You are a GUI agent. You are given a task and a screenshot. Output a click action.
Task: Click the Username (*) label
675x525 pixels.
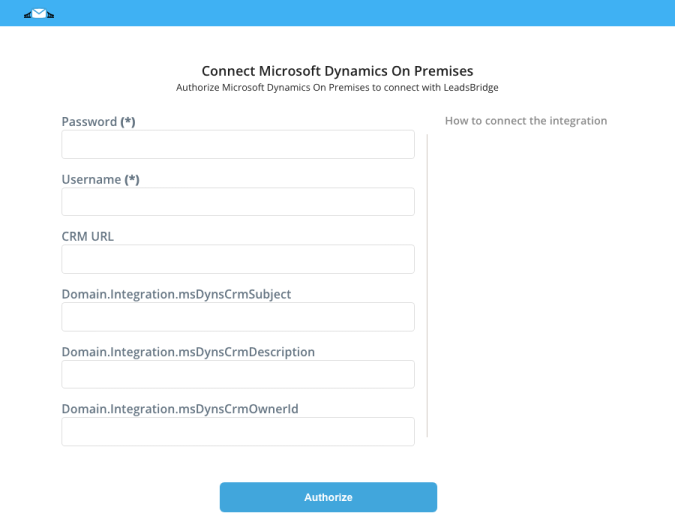[x=100, y=179]
